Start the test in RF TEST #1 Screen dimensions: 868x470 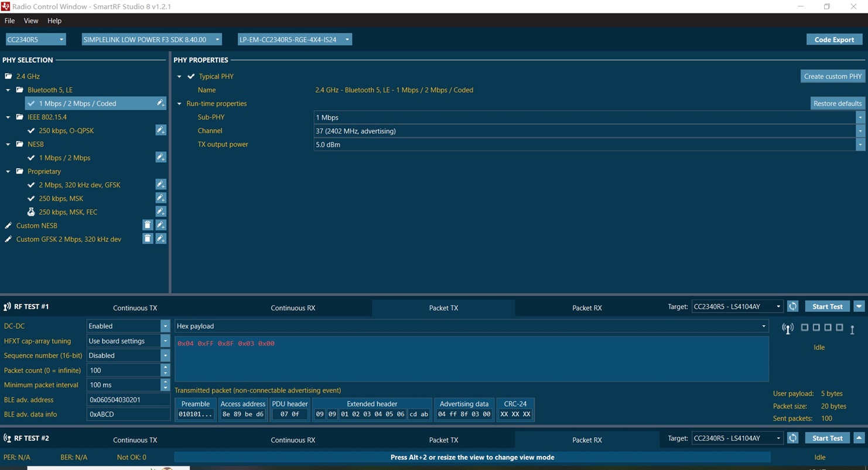[827, 306]
